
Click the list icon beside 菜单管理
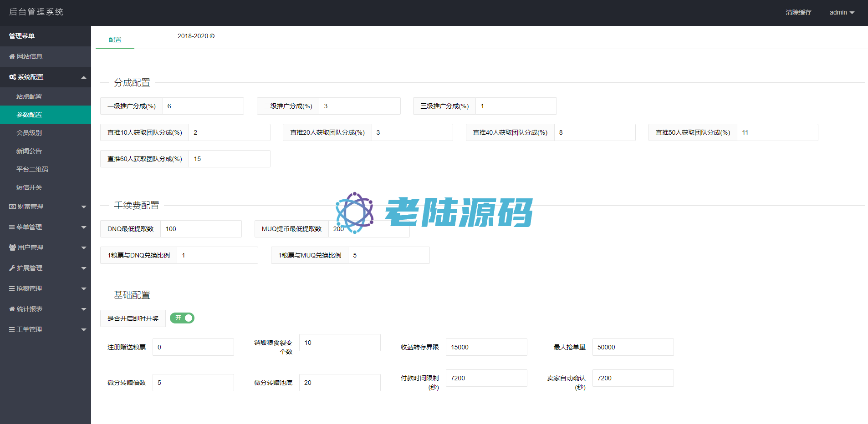click(x=12, y=227)
